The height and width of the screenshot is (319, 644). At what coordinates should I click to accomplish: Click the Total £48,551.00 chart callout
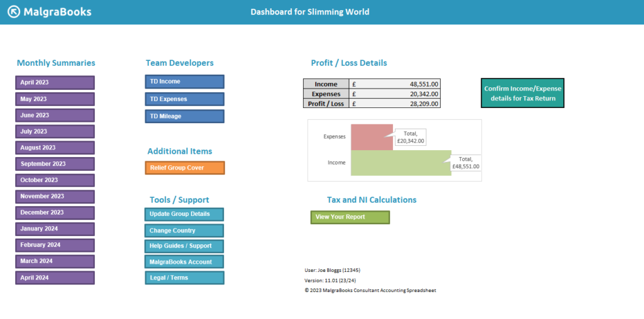coord(466,163)
